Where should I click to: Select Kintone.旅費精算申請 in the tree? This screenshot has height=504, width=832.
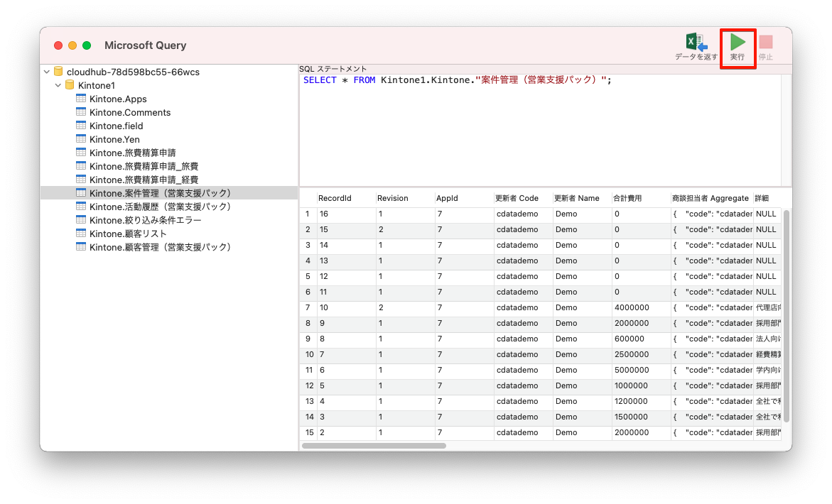[x=133, y=153]
